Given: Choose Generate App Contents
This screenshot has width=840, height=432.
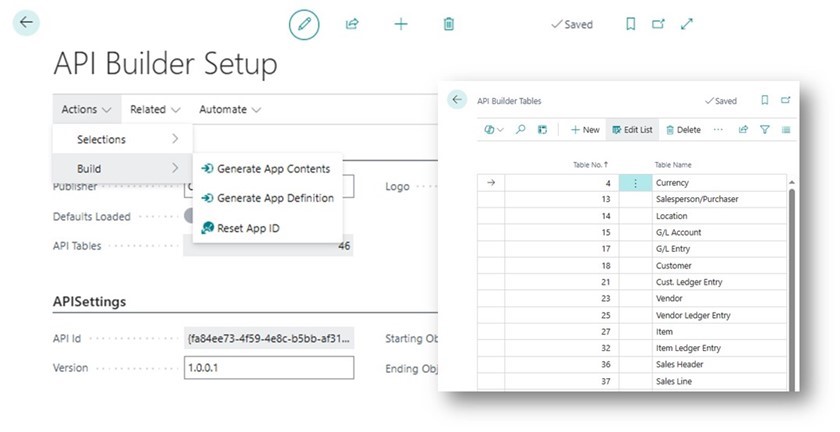Looking at the screenshot, I should click(267, 169).
